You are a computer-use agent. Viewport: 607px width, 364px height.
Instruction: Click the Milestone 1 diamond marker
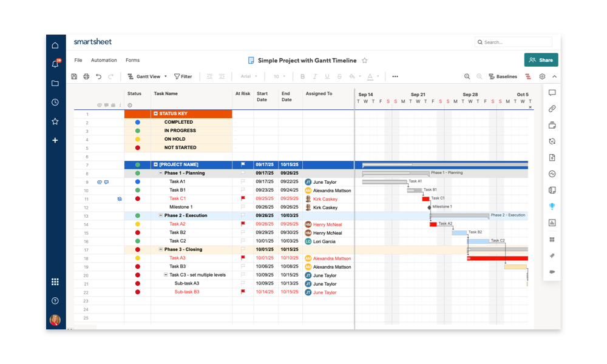(x=429, y=207)
